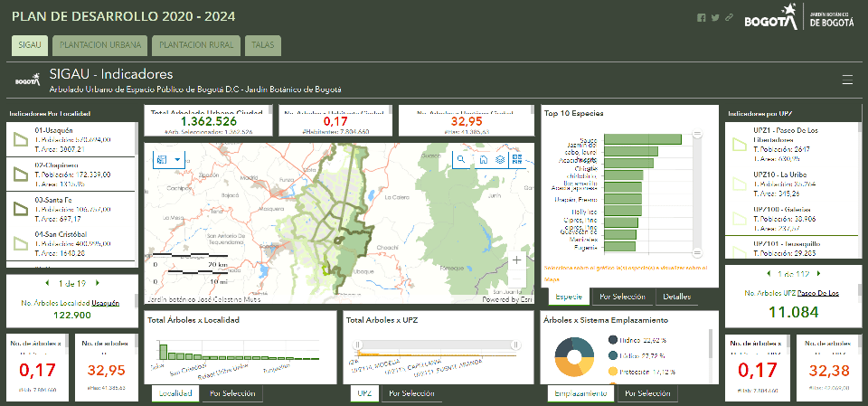Click the Twitter share icon
The width and height of the screenshot is (868, 406).
[715, 18]
